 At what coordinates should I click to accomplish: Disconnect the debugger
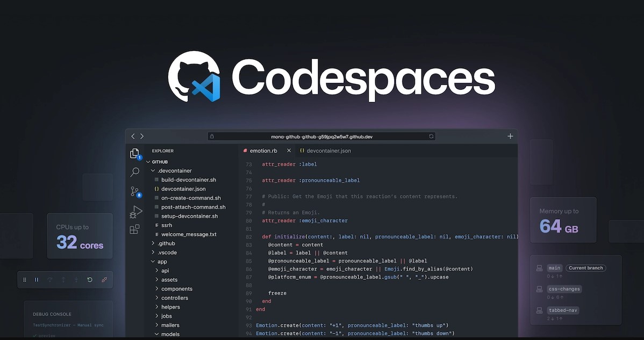[104, 279]
